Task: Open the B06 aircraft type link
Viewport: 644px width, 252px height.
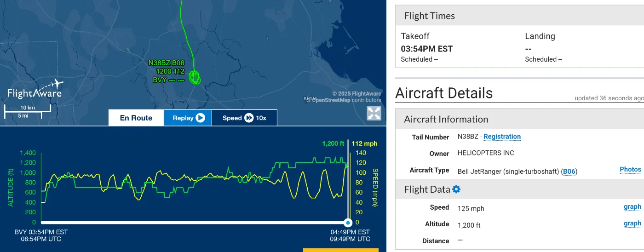Action: pyautogui.click(x=569, y=172)
